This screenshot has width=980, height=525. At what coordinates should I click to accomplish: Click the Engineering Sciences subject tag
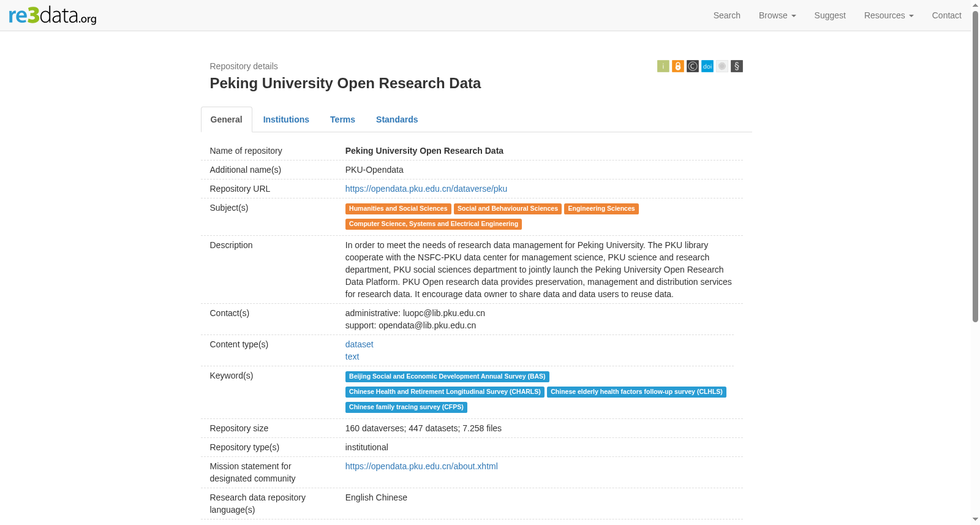(x=601, y=209)
